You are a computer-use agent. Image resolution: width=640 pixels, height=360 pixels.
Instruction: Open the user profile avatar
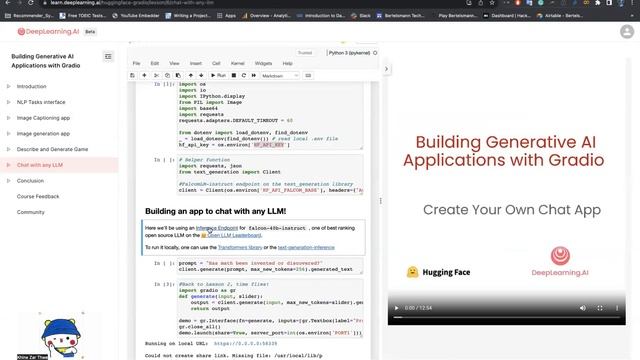click(x=627, y=31)
